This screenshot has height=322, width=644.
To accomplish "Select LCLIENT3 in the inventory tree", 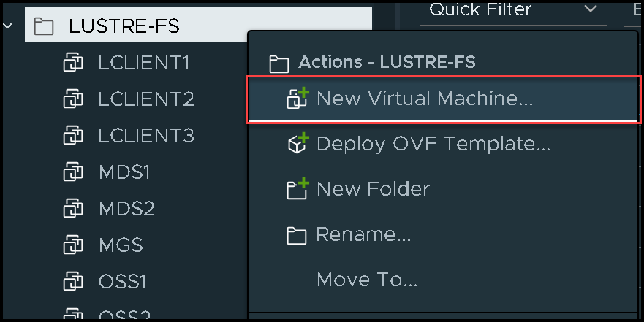I will click(146, 136).
